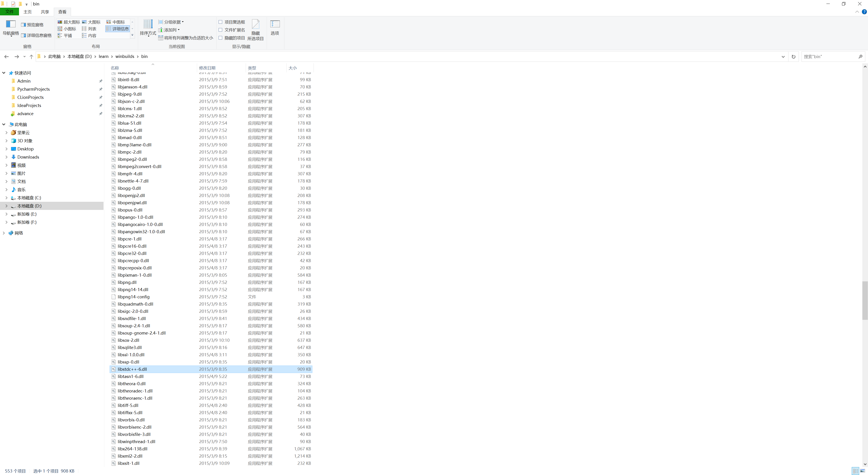The width and height of the screenshot is (868, 475).
Task: Sort by date modified column header
Action: 221,68
